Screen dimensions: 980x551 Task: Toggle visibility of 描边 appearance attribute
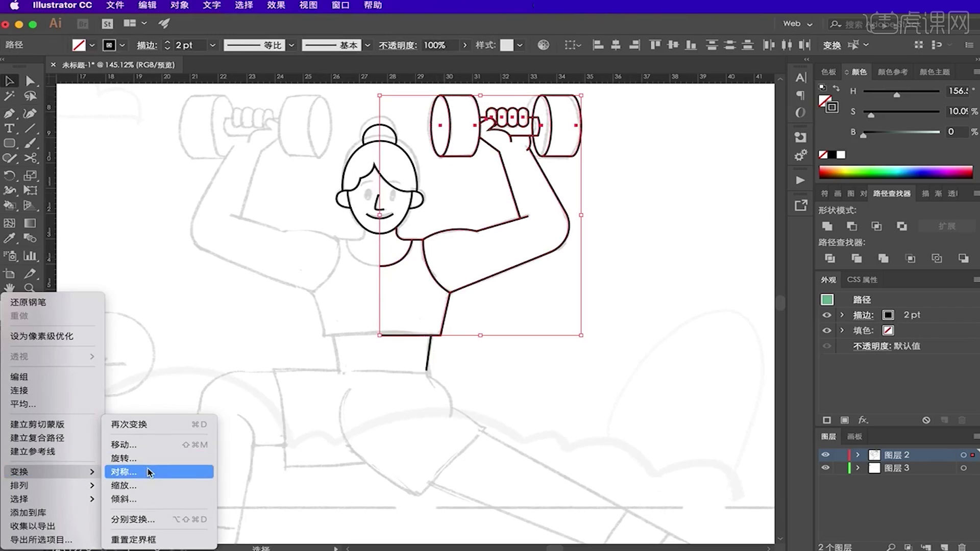[827, 315]
